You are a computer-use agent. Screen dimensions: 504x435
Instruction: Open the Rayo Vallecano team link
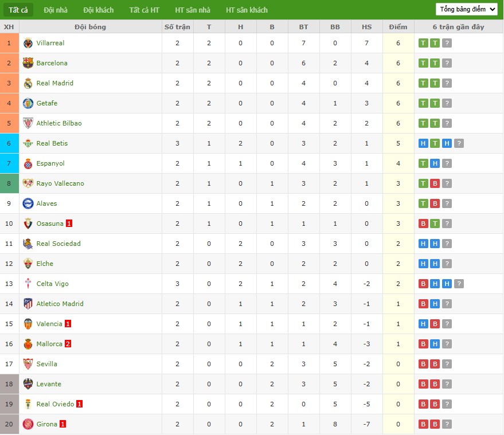[x=60, y=183]
